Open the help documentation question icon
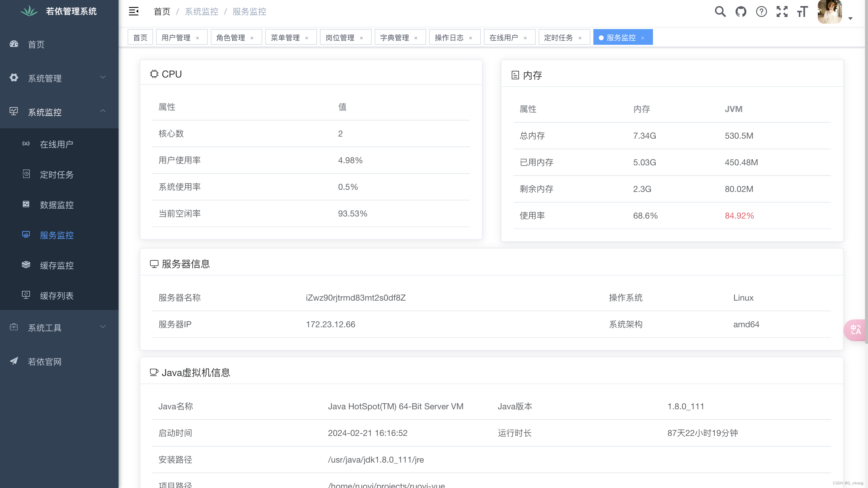The height and width of the screenshot is (488, 868). (x=761, y=12)
